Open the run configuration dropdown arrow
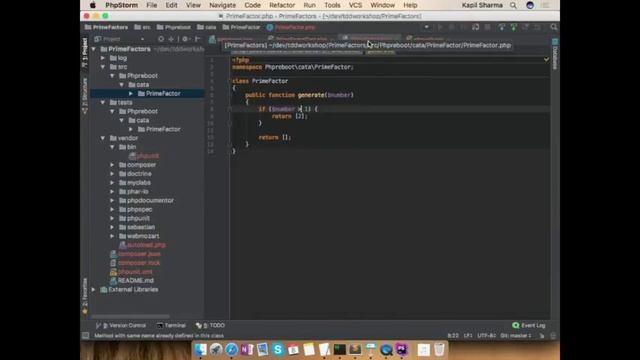The width and height of the screenshot is (640, 360). 427,27
